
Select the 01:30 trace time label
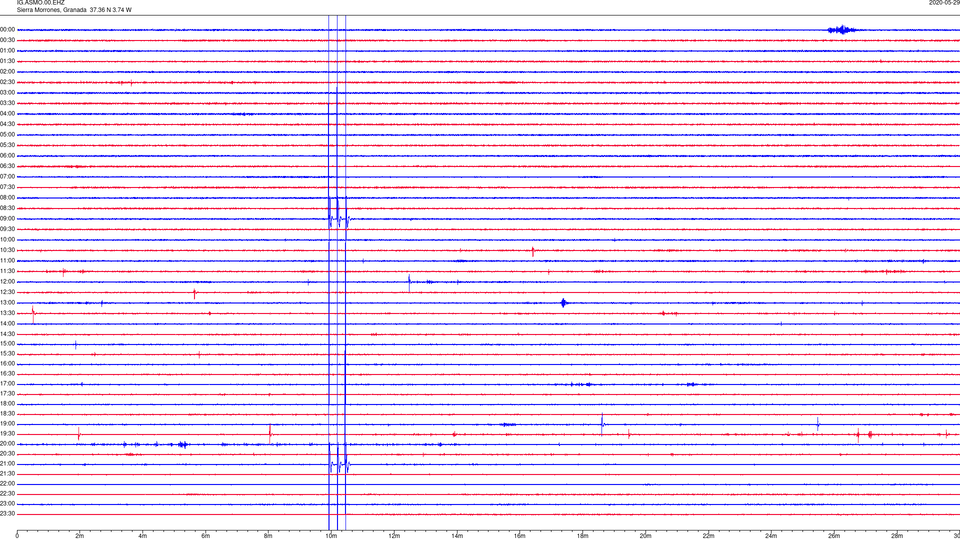point(8,61)
